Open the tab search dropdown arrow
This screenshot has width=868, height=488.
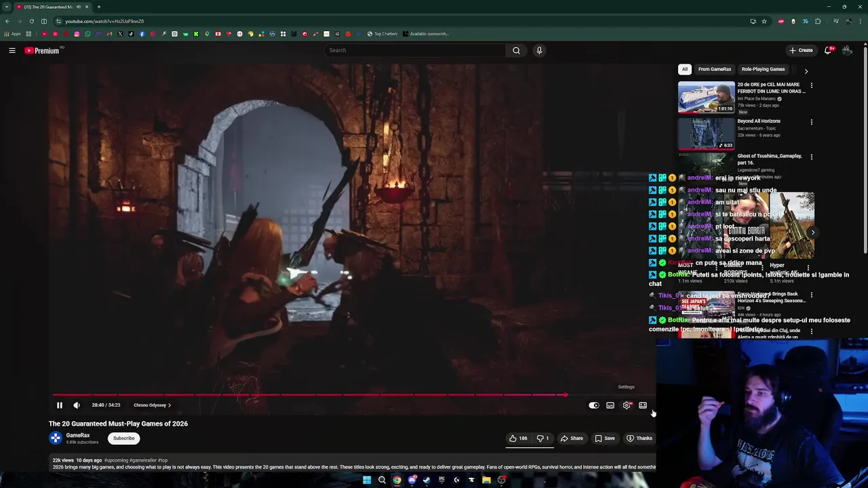(x=7, y=7)
